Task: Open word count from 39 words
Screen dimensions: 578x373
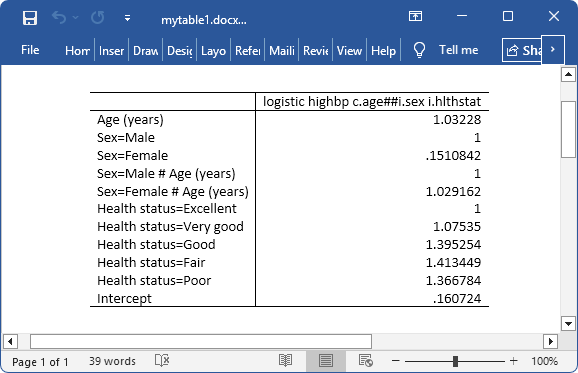Action: (112, 361)
